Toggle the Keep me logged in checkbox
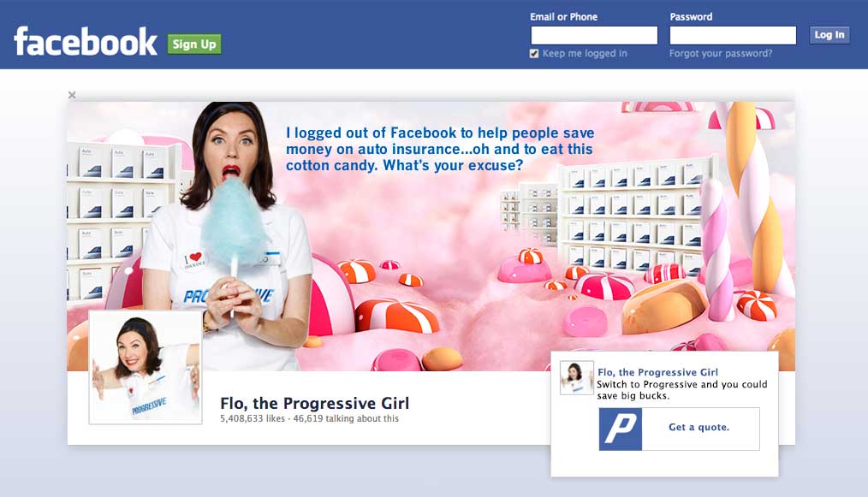This screenshot has height=497, width=868. [534, 54]
